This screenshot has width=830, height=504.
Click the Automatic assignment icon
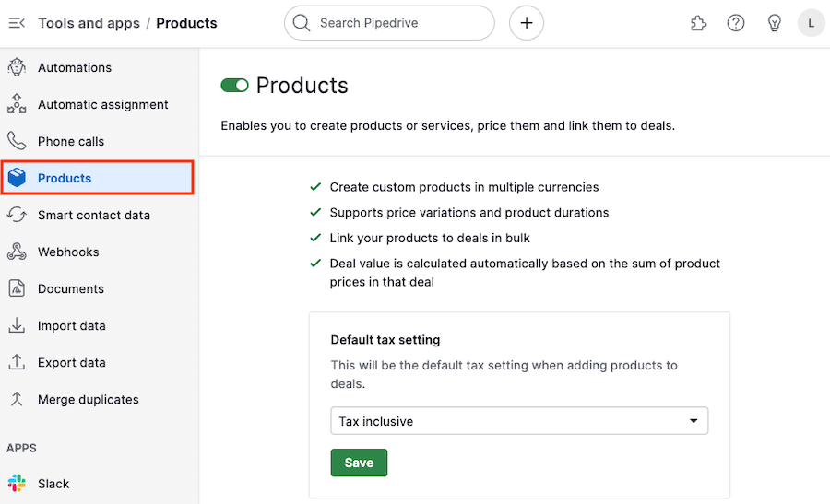[x=17, y=104]
